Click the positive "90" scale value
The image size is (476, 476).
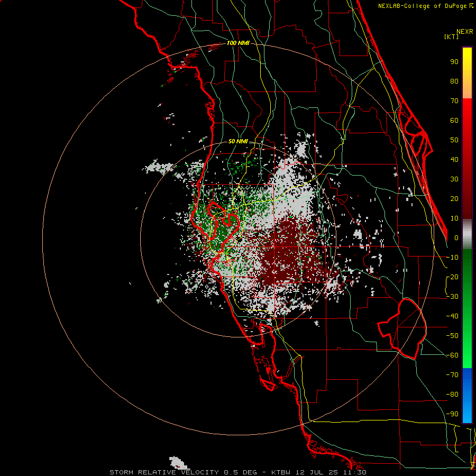point(454,62)
